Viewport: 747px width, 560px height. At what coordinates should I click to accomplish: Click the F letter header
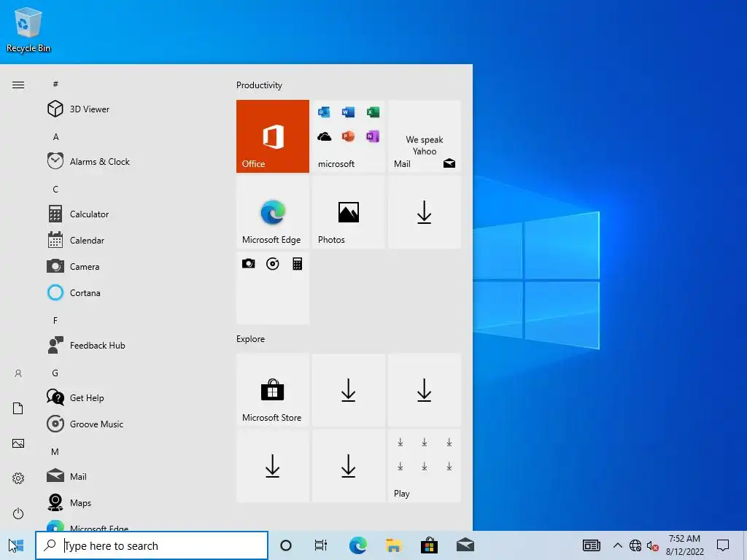[55, 321]
